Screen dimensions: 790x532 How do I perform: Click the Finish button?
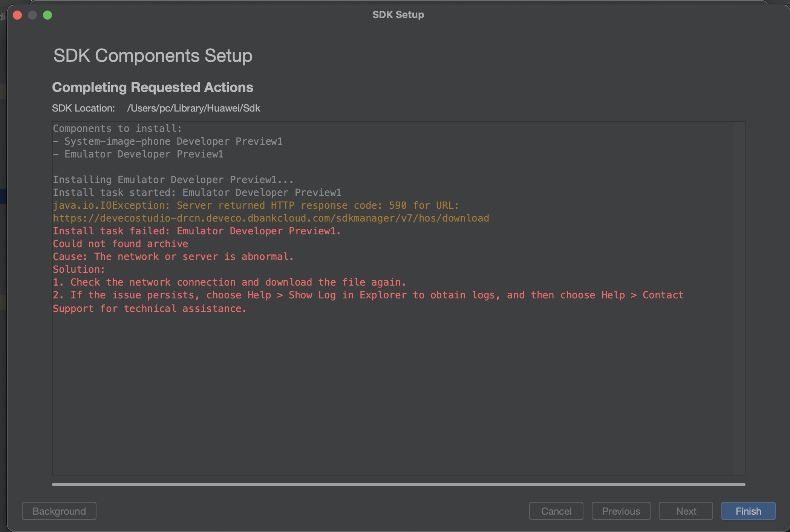coord(748,511)
